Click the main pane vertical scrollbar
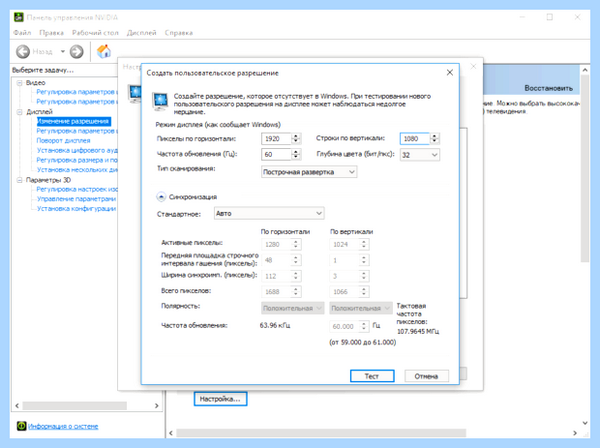This screenshot has height=448, width=600. coord(585,168)
